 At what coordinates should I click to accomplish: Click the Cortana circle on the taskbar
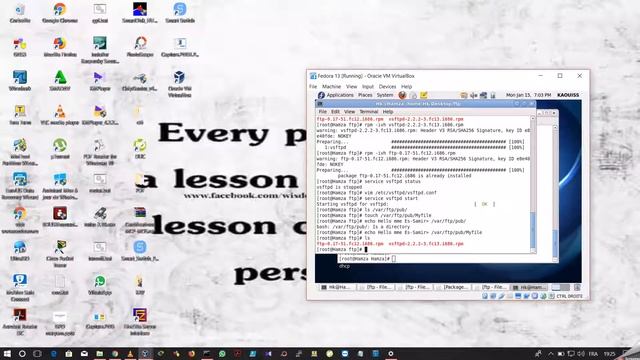[x=22, y=353]
